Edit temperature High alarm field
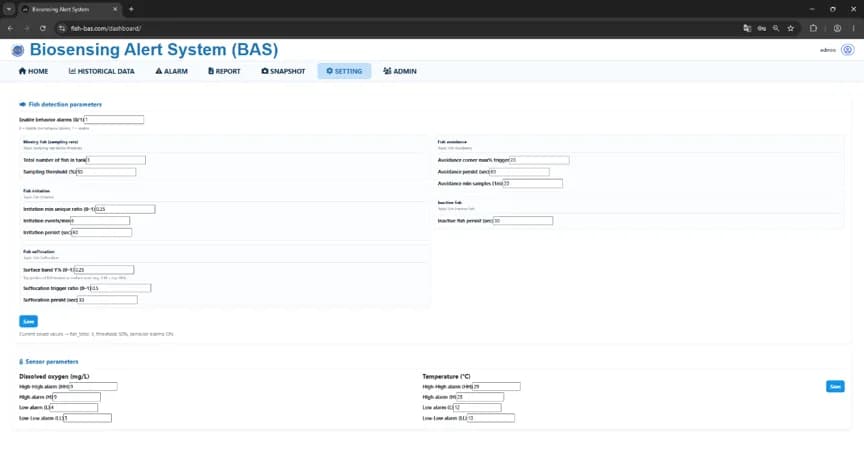 [479, 397]
